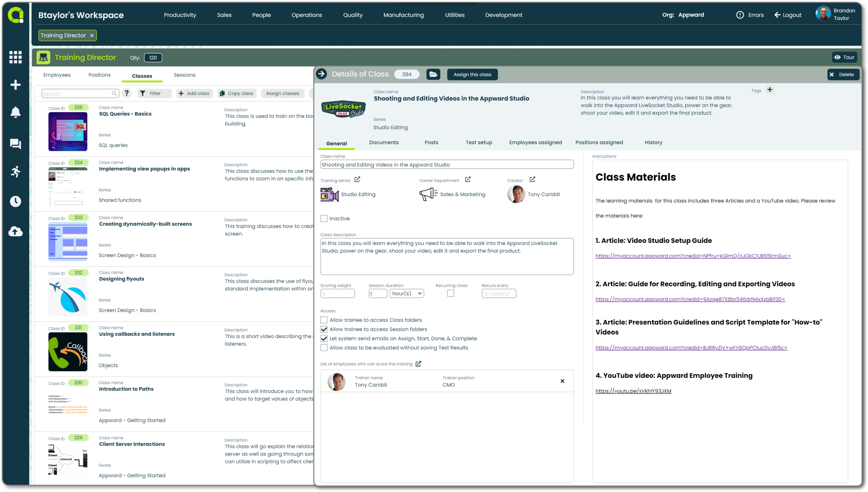Open chat messages icon in sidebar
The height and width of the screenshot is (492, 868).
pyautogui.click(x=15, y=144)
